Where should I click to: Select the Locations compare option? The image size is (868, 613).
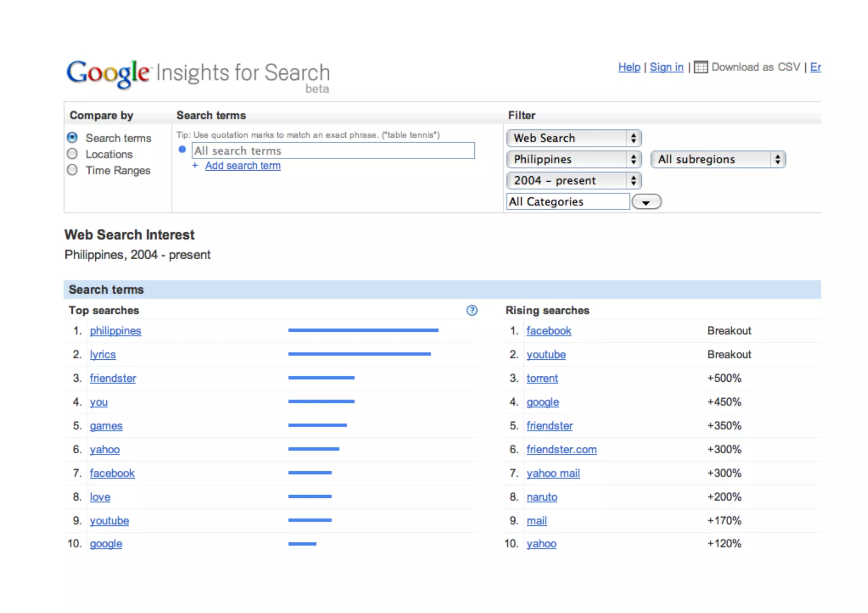72,154
